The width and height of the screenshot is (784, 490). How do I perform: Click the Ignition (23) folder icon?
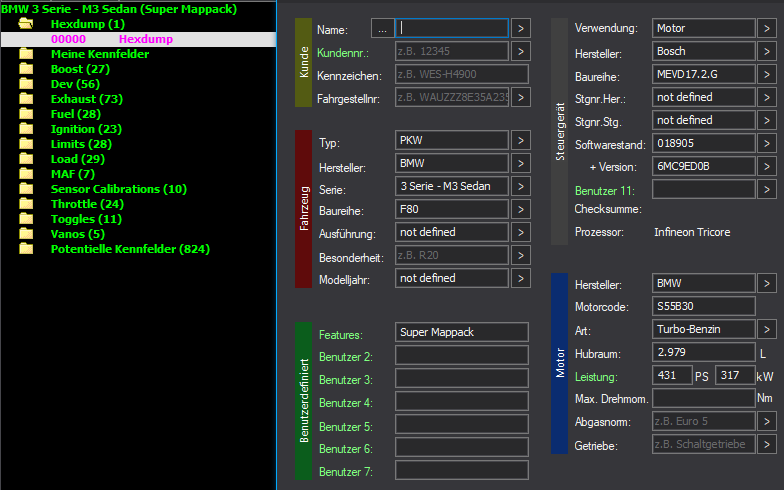coord(26,128)
